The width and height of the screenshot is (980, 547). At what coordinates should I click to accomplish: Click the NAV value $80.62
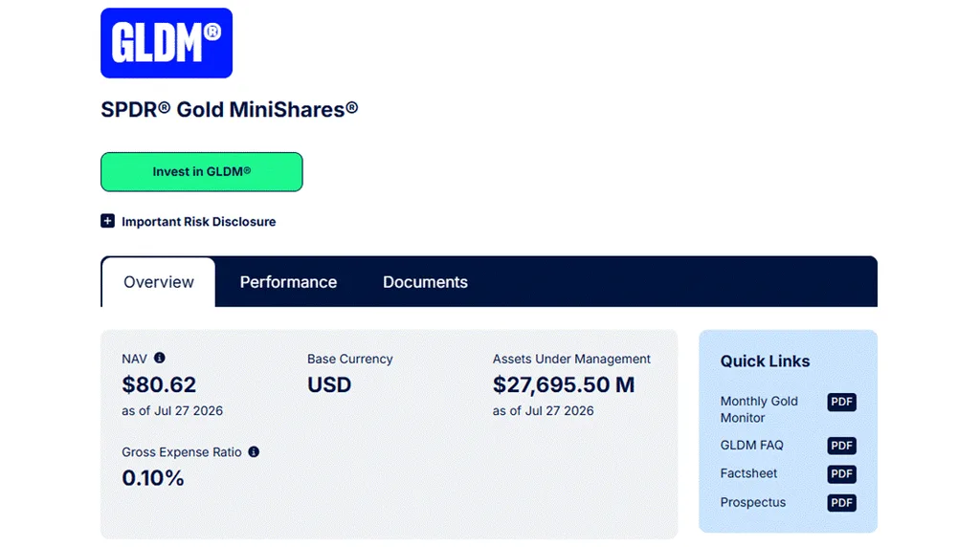[159, 384]
